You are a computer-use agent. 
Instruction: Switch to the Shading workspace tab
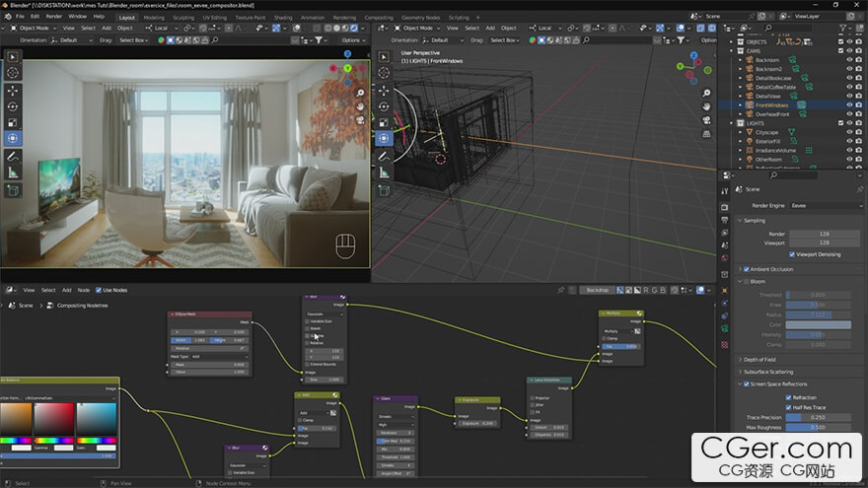[x=283, y=18]
